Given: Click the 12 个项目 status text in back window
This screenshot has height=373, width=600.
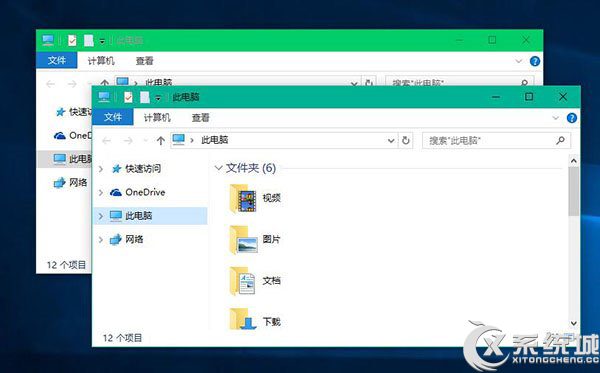Looking at the screenshot, I should tap(66, 265).
